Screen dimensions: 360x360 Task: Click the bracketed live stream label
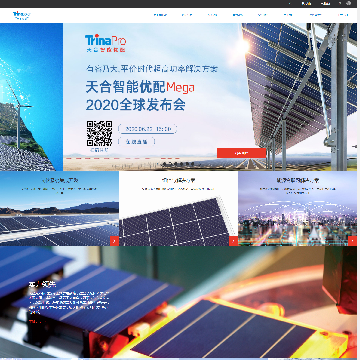click(137, 142)
